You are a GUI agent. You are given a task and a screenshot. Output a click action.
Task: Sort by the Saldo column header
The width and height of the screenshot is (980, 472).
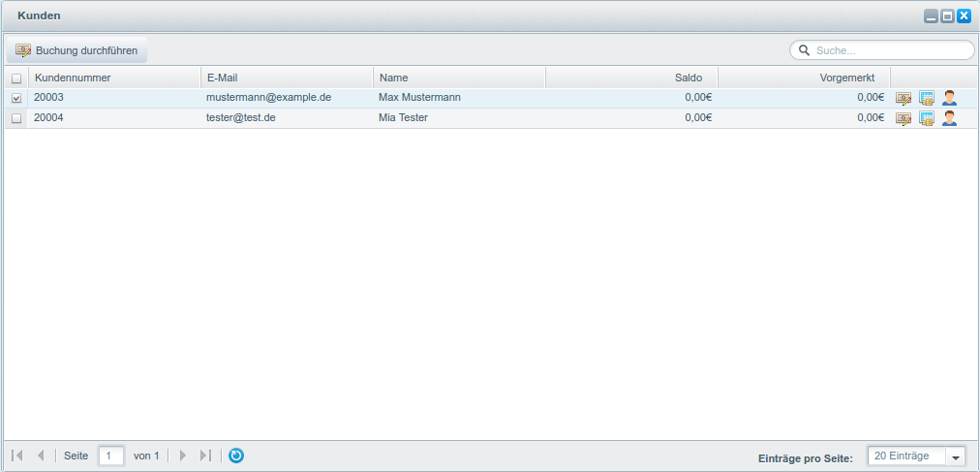coord(631,78)
